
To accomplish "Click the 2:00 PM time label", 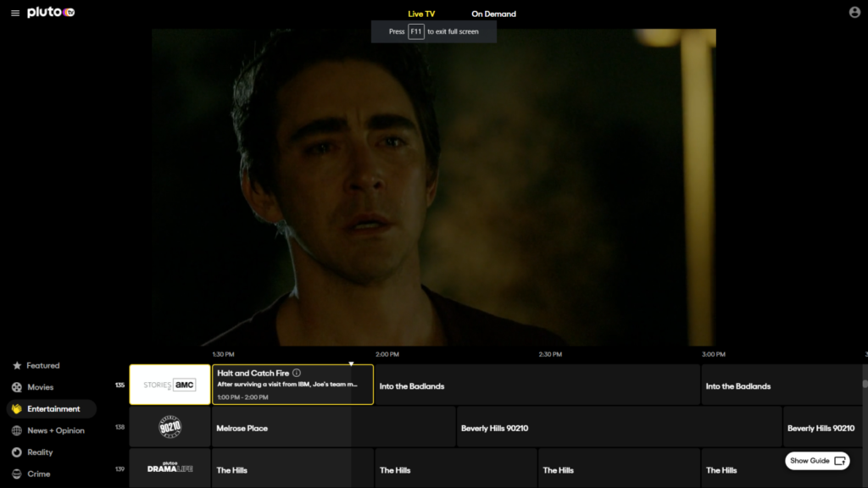I will 387,354.
